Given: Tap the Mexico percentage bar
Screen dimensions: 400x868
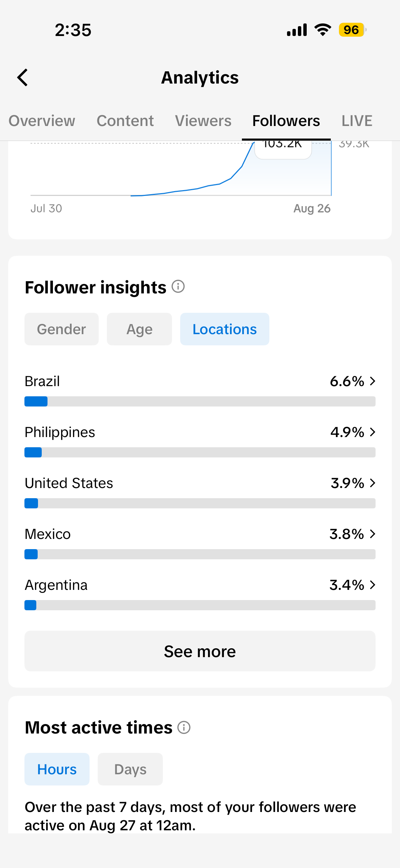Looking at the screenshot, I should (200, 554).
